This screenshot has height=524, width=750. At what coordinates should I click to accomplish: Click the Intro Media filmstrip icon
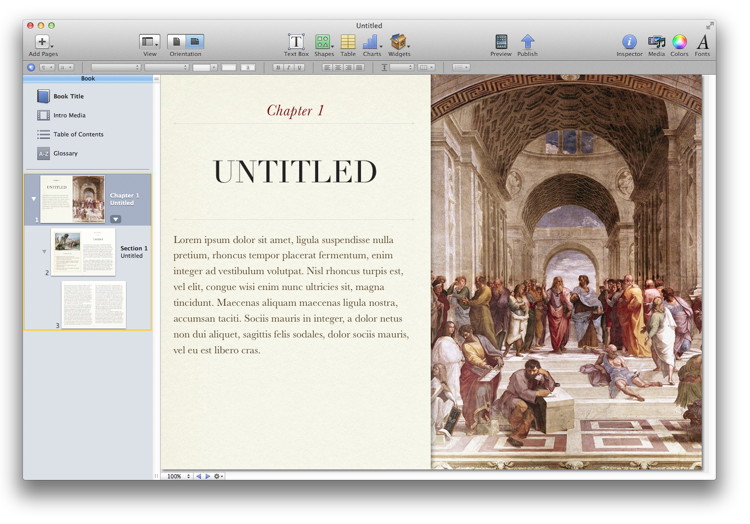coord(43,115)
